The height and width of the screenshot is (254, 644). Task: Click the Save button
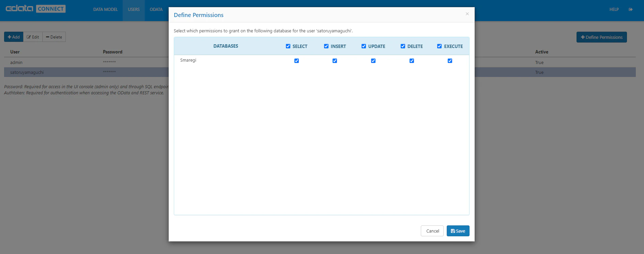458,231
